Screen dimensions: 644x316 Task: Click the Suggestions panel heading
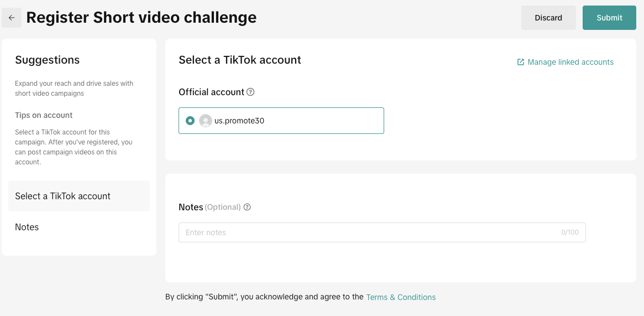click(48, 60)
